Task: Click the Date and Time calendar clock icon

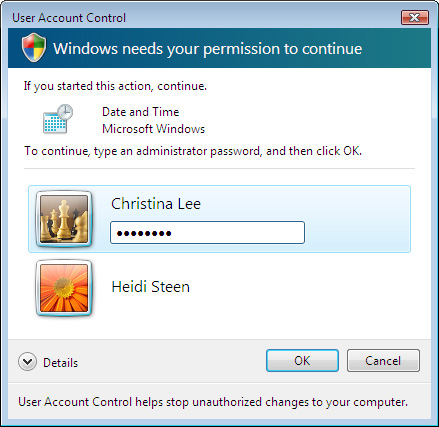Action: click(58, 119)
